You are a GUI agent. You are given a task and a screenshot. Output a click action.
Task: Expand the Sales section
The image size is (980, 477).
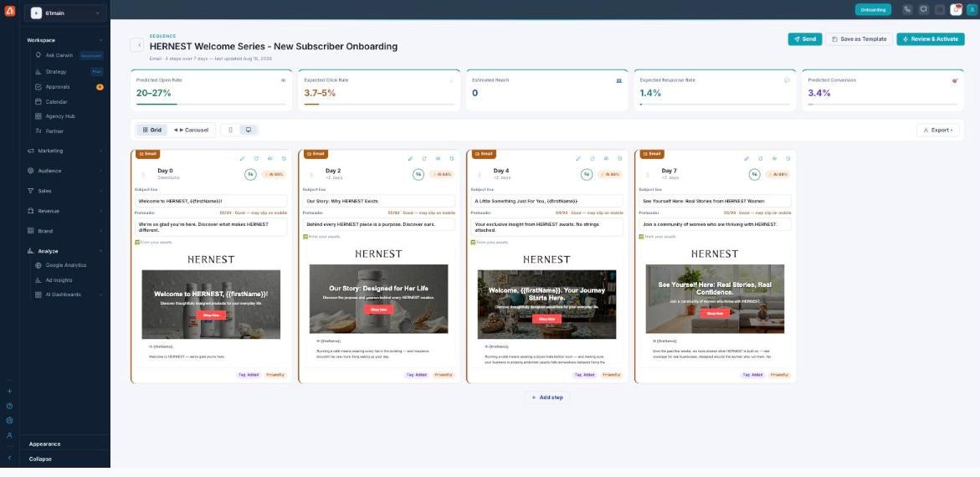click(64, 191)
